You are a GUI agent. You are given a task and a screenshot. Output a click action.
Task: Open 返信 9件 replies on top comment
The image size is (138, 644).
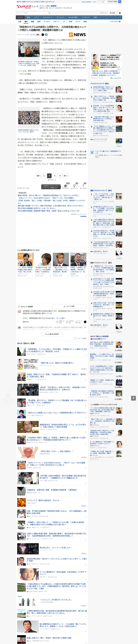tap(26, 322)
